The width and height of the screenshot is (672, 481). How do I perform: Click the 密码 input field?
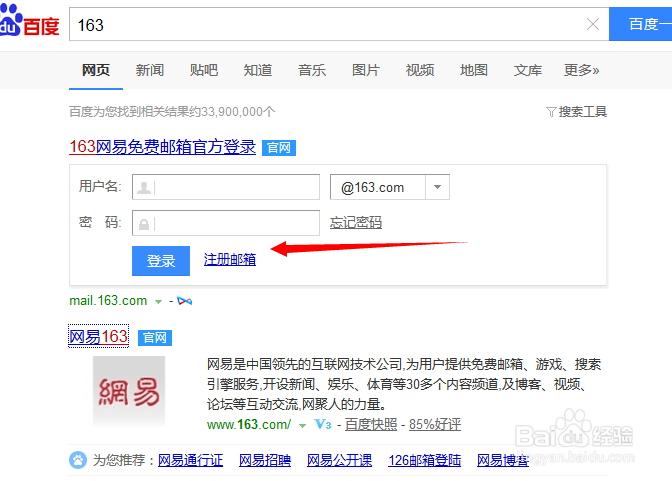point(226,223)
